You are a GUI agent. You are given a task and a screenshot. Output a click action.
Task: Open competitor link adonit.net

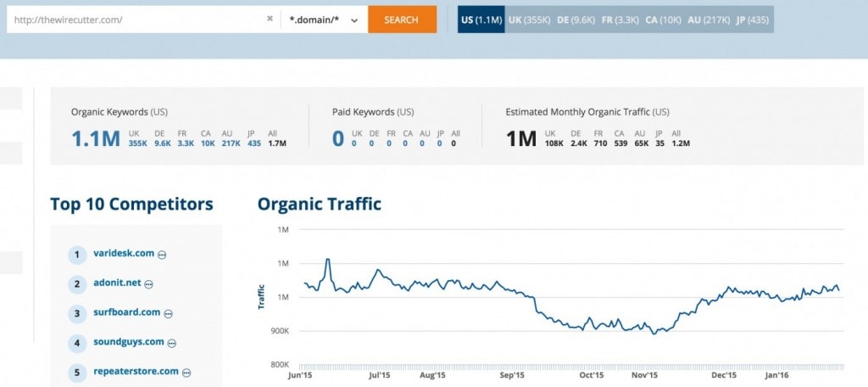click(x=117, y=283)
